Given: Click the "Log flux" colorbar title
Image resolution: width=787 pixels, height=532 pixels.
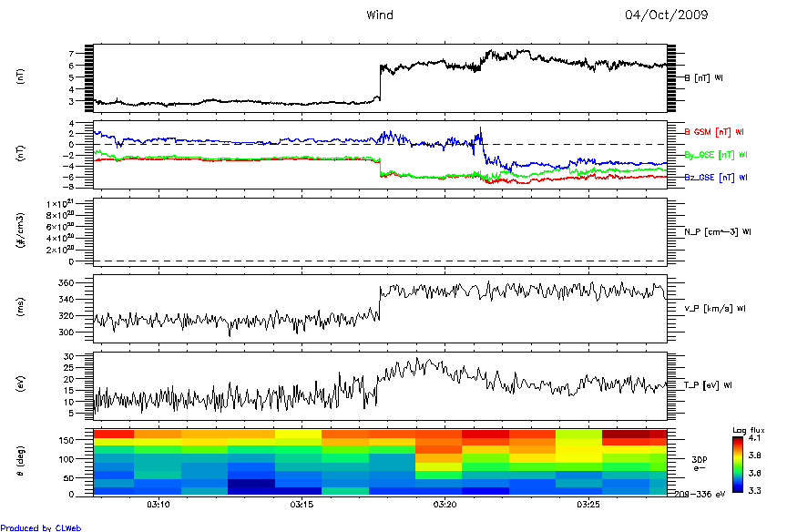Looking at the screenshot, I should [749, 430].
